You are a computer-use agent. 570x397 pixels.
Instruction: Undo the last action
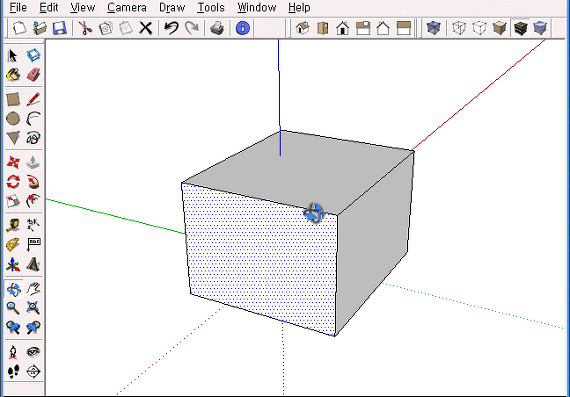pos(171,28)
